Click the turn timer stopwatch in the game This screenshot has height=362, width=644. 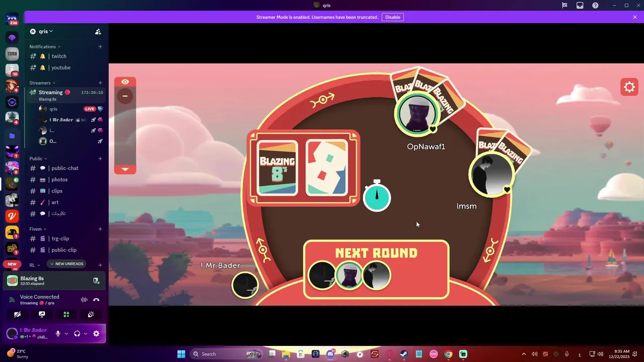(x=377, y=196)
